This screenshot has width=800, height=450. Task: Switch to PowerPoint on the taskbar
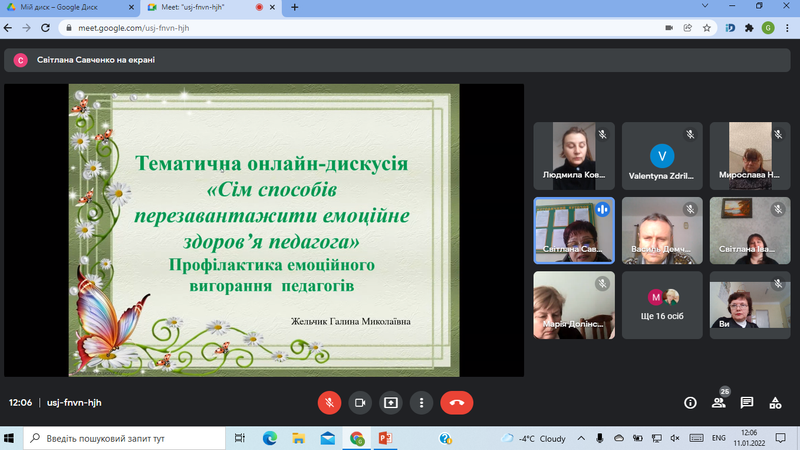(386, 438)
